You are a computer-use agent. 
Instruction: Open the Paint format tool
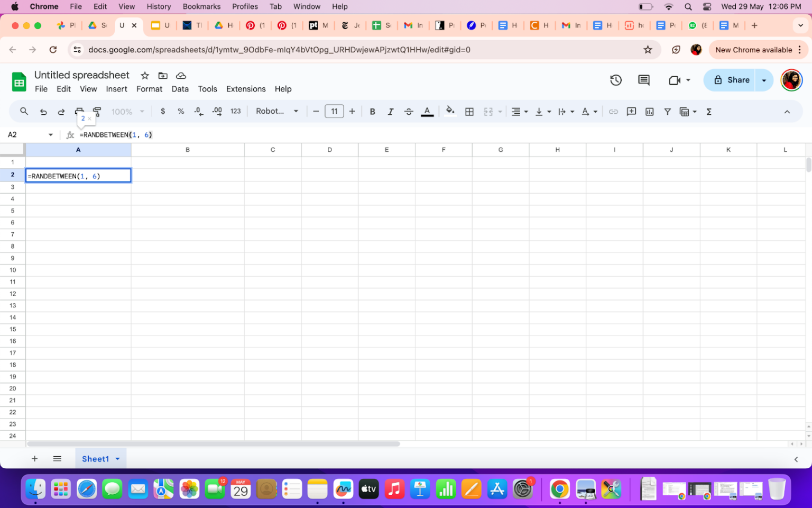(97, 112)
